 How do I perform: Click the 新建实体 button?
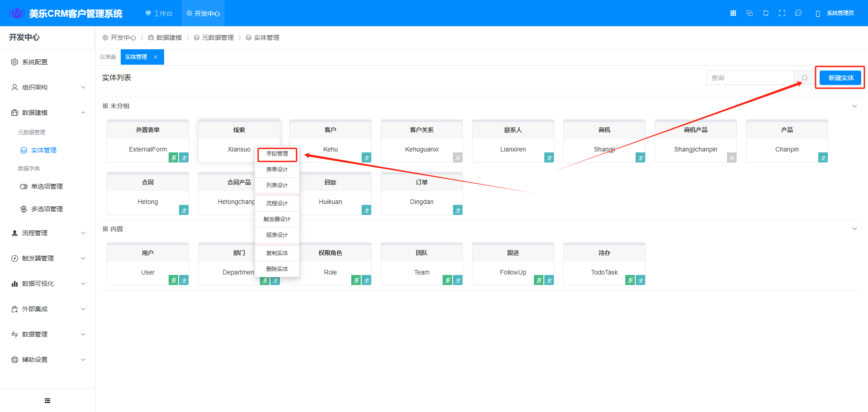point(840,78)
